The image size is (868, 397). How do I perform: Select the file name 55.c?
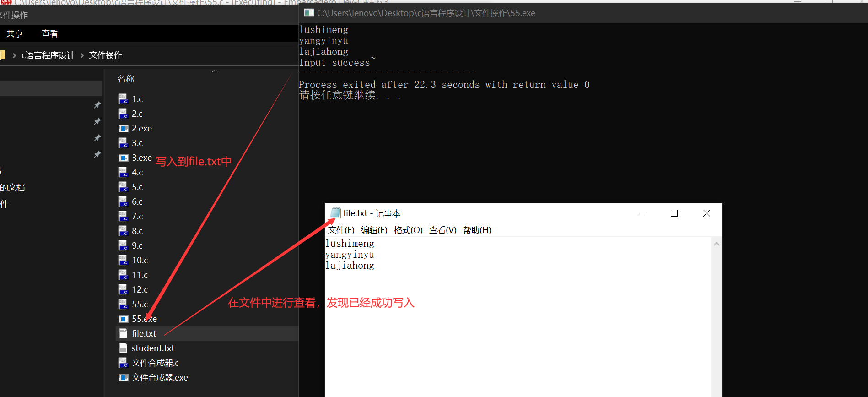(140, 304)
